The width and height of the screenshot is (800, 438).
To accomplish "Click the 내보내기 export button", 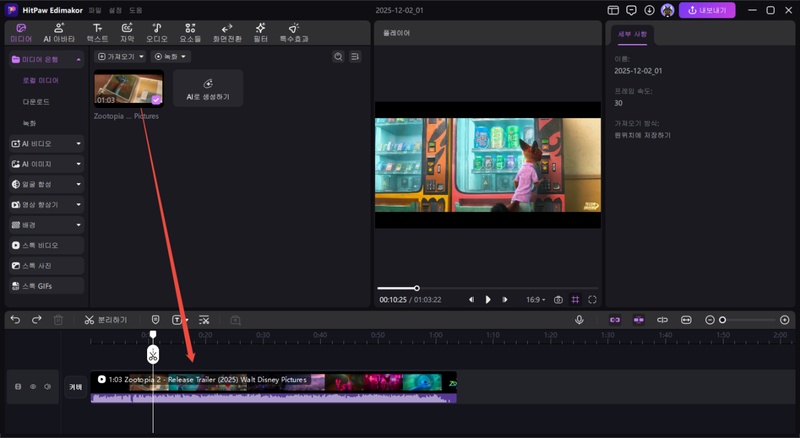I will [707, 10].
